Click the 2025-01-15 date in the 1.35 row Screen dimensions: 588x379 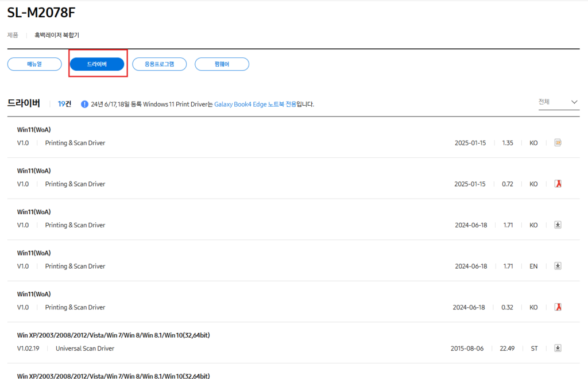tap(470, 143)
